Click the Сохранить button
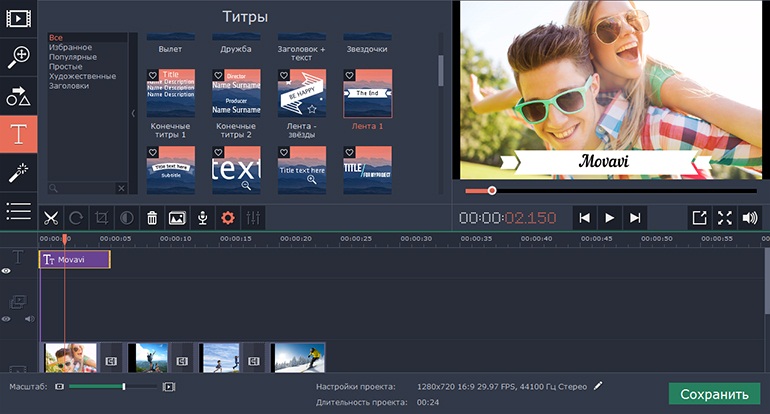The width and height of the screenshot is (770, 414). tap(715, 394)
